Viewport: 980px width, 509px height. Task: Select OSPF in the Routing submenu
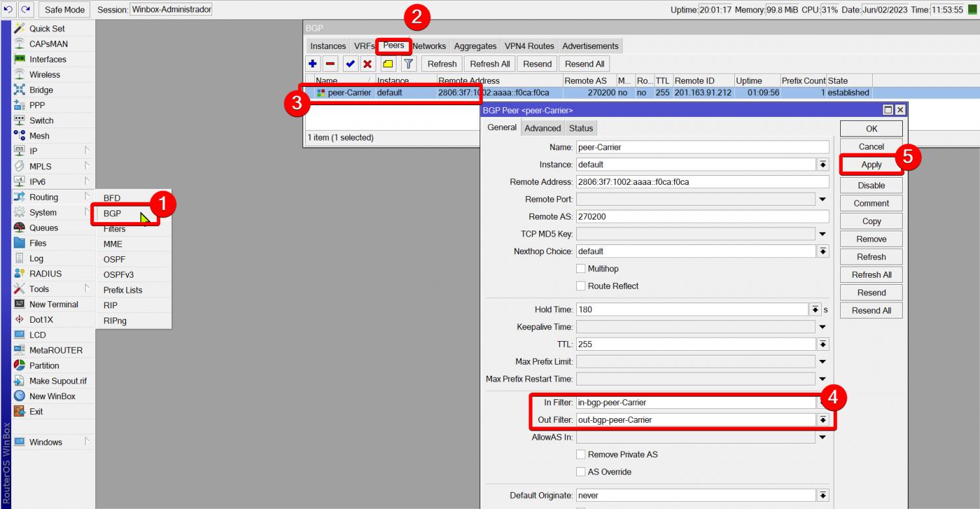point(114,259)
